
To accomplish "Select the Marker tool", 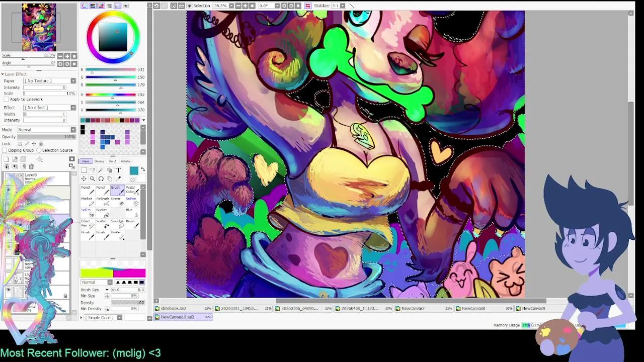I will click(88, 202).
